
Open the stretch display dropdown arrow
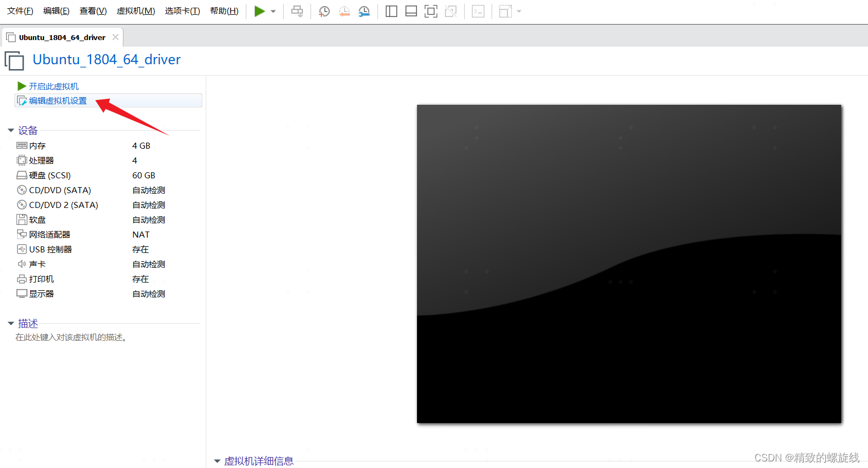pos(519,11)
